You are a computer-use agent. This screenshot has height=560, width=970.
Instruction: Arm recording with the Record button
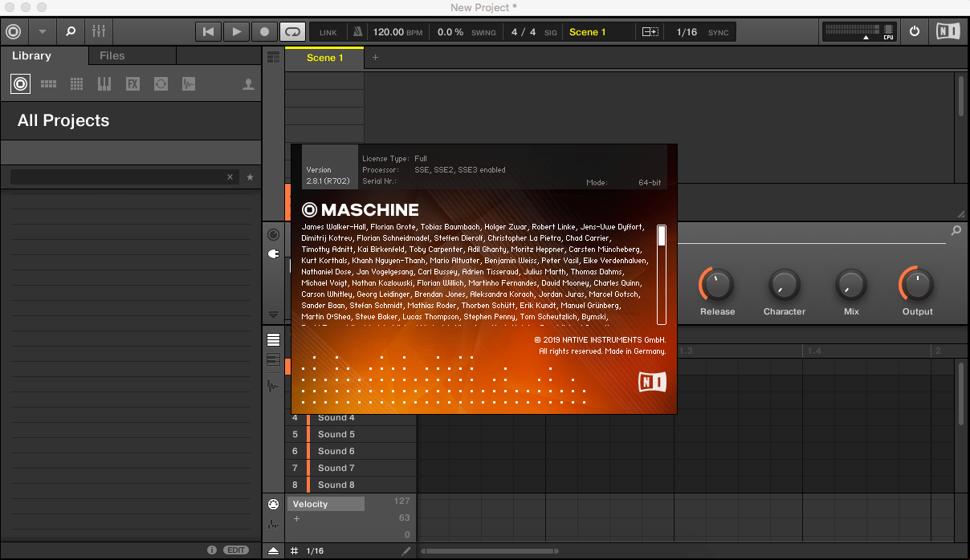(x=264, y=32)
